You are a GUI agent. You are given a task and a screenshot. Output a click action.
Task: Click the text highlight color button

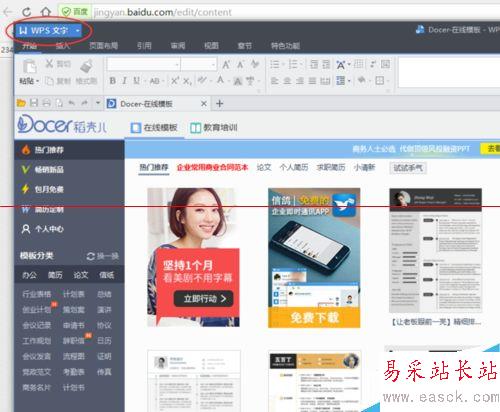(x=202, y=81)
